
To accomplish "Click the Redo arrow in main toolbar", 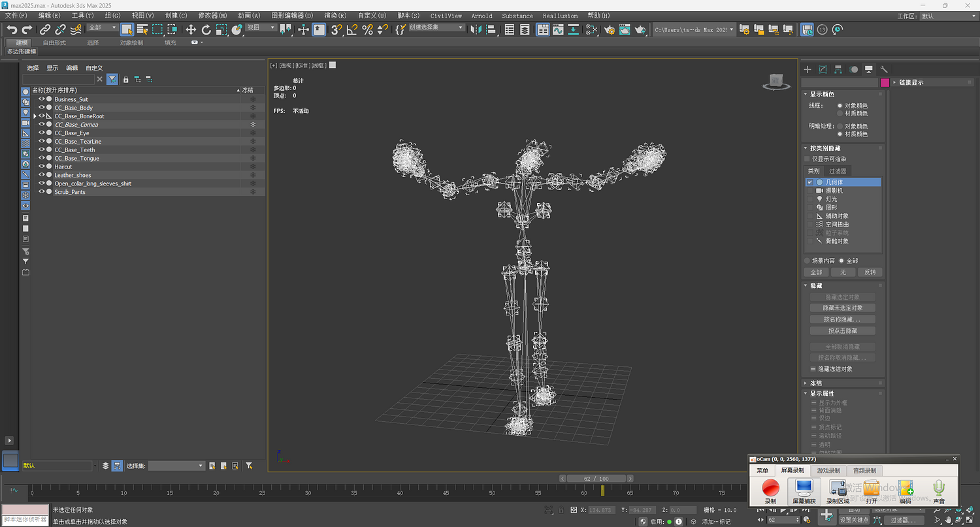I will coord(27,29).
